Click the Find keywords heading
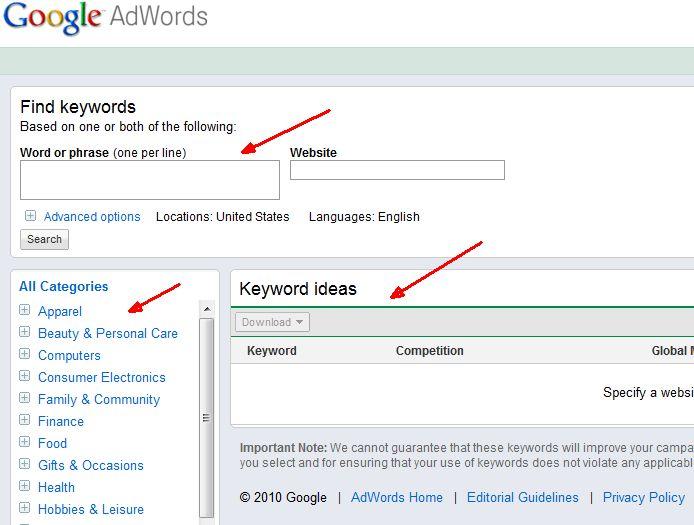 [78, 107]
